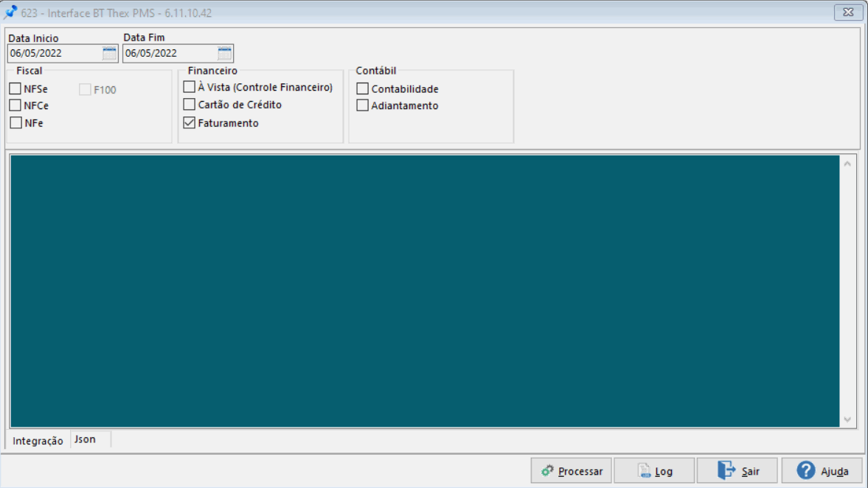This screenshot has height=488, width=868.
Task: Uncheck the Faturamento checkbox
Action: 190,122
